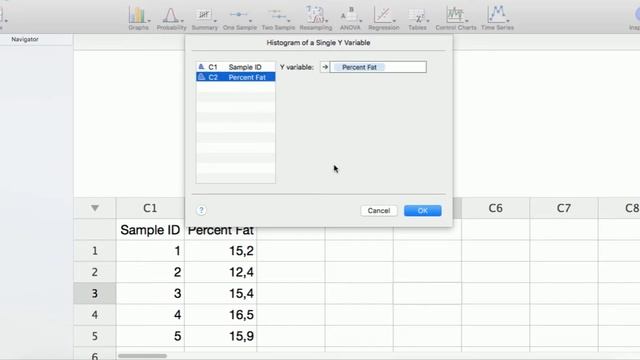Screen dimensions: 640x360
Task: Click the cell with value 15,2
Action: [221, 251]
